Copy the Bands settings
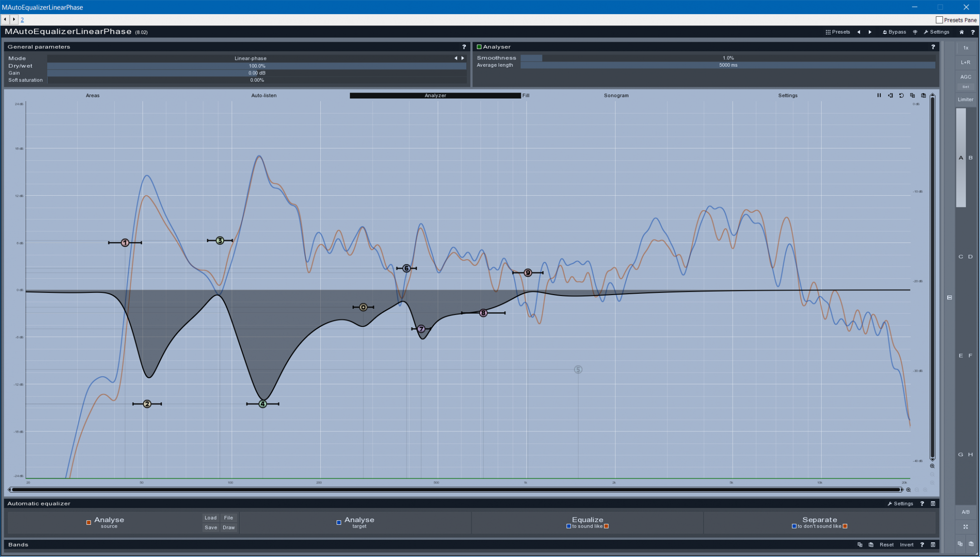 [860, 545]
